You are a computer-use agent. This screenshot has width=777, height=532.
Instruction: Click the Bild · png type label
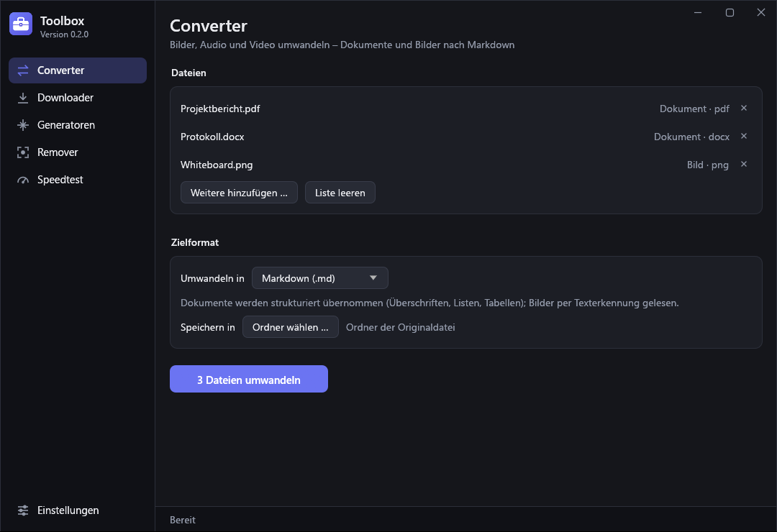(708, 165)
